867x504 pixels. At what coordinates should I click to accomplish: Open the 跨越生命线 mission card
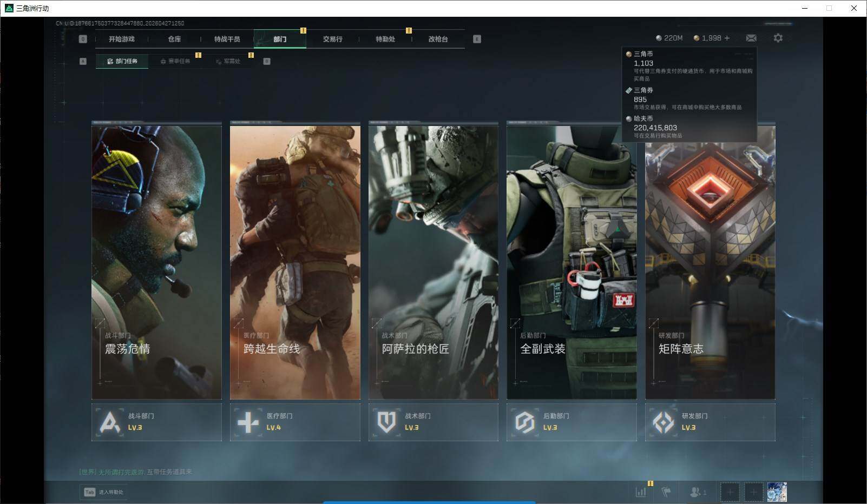(x=295, y=261)
